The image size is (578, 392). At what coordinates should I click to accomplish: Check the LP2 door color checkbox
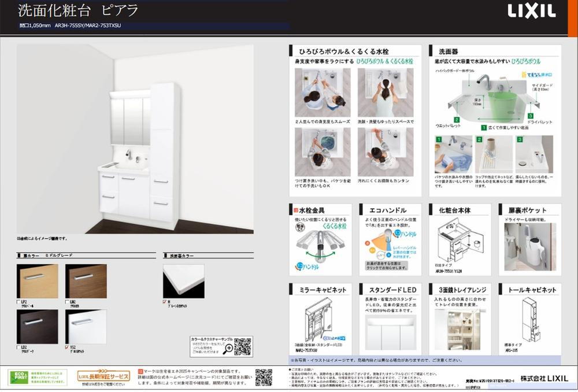point(18,301)
